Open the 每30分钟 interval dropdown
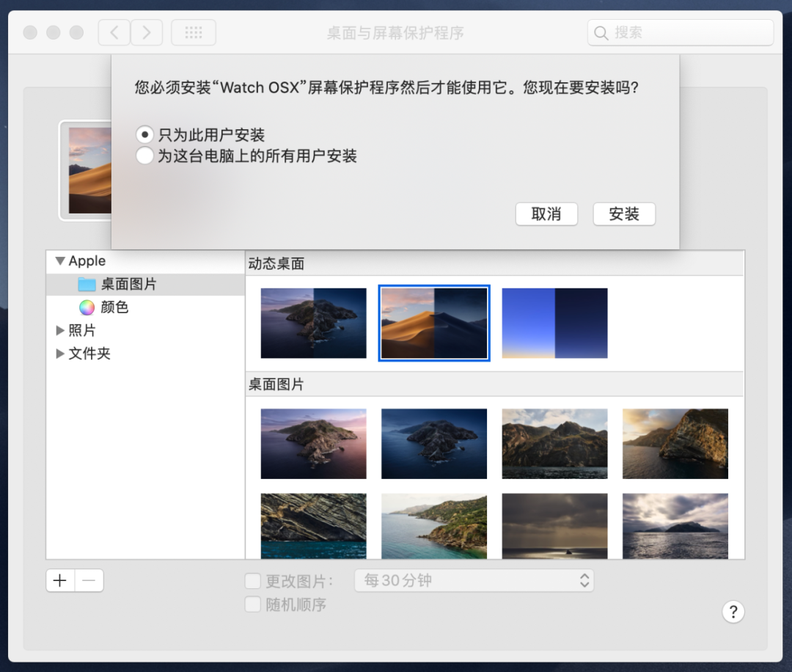Viewport: 792px width, 672px height. 473,580
